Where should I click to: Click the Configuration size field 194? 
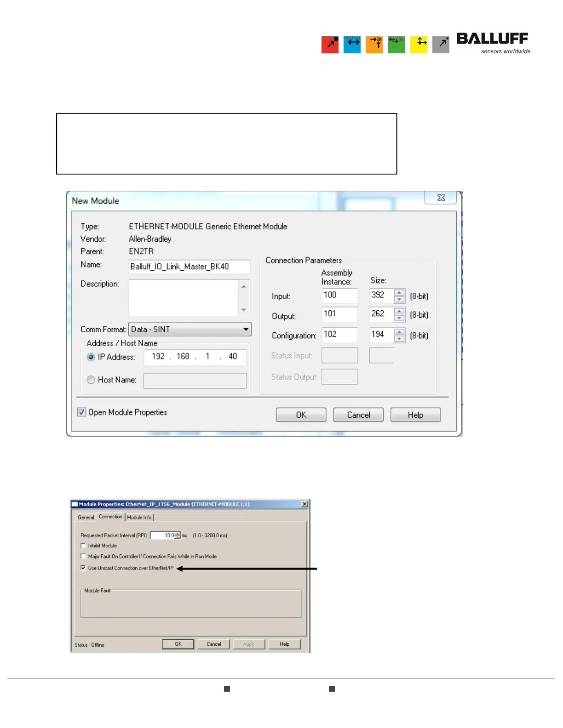tap(381, 335)
